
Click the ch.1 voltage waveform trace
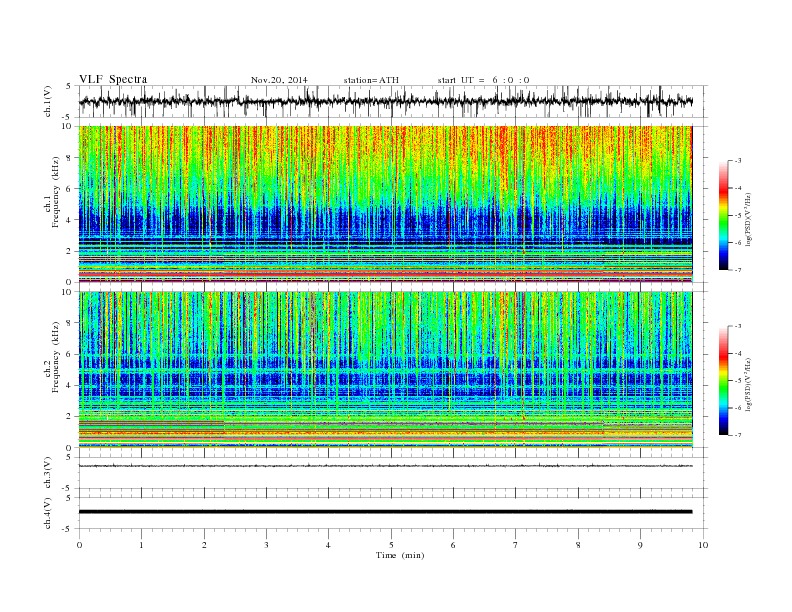[x=385, y=101]
